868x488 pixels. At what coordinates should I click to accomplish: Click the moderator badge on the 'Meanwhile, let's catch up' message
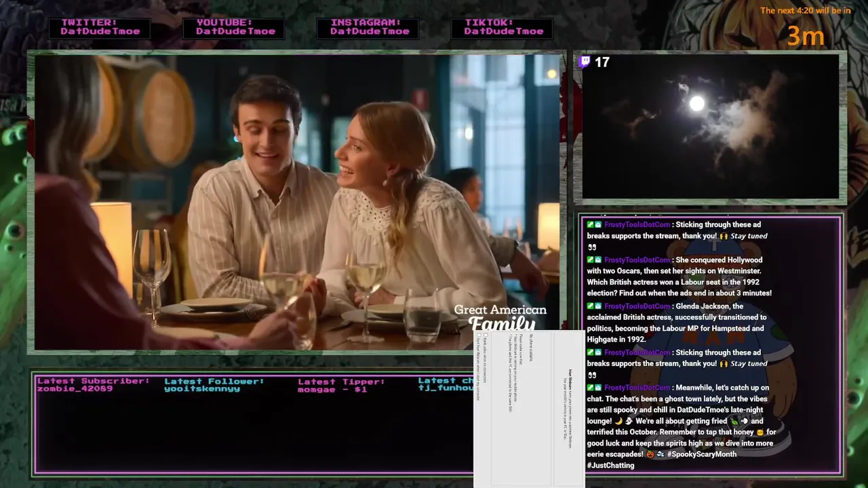(591, 387)
